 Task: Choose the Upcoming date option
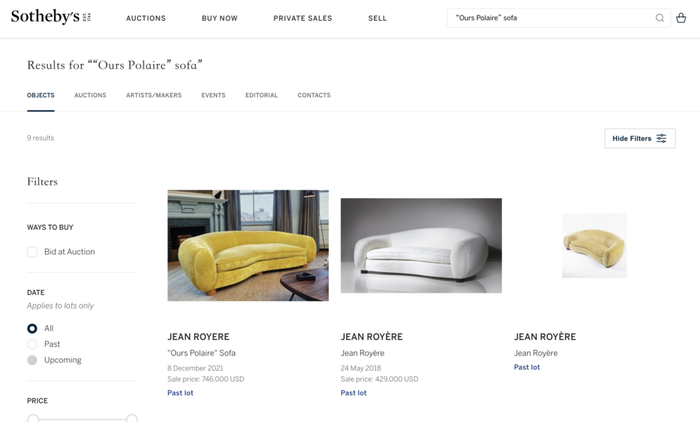click(32, 360)
